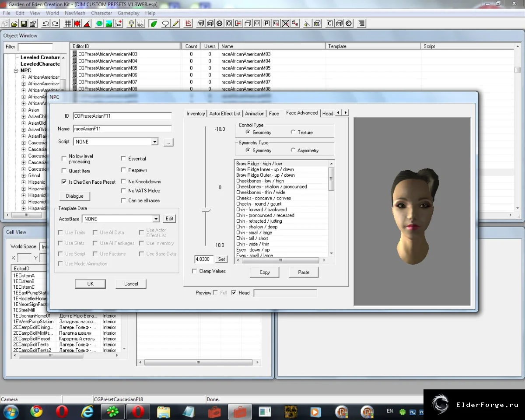The image size is (525, 420).
Task: Click the Redo toolbar arrow
Action: pyautogui.click(x=56, y=24)
